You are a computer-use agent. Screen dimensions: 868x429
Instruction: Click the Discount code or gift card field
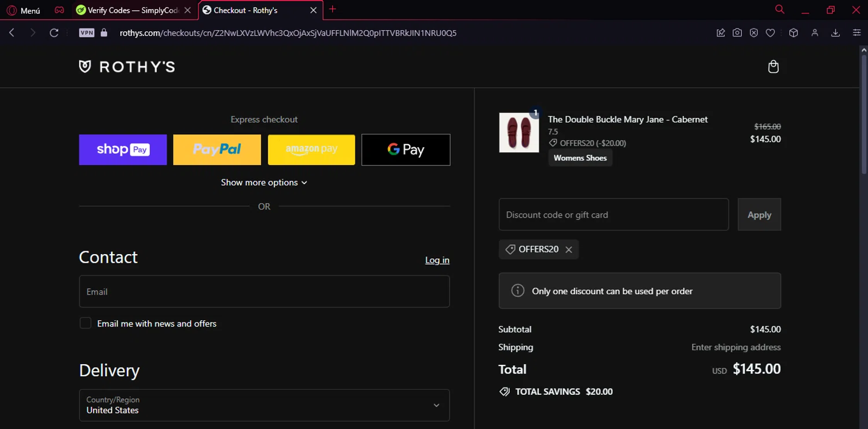coord(614,214)
